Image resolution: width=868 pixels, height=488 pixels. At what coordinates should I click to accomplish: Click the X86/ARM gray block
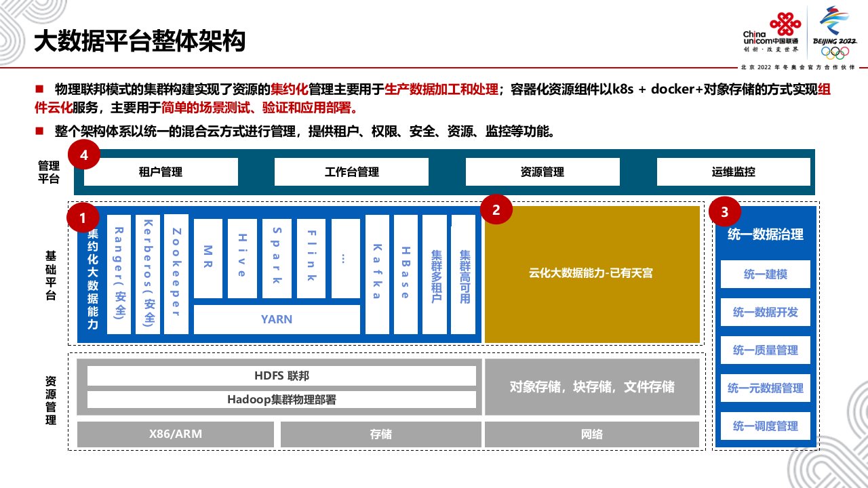[x=176, y=434]
